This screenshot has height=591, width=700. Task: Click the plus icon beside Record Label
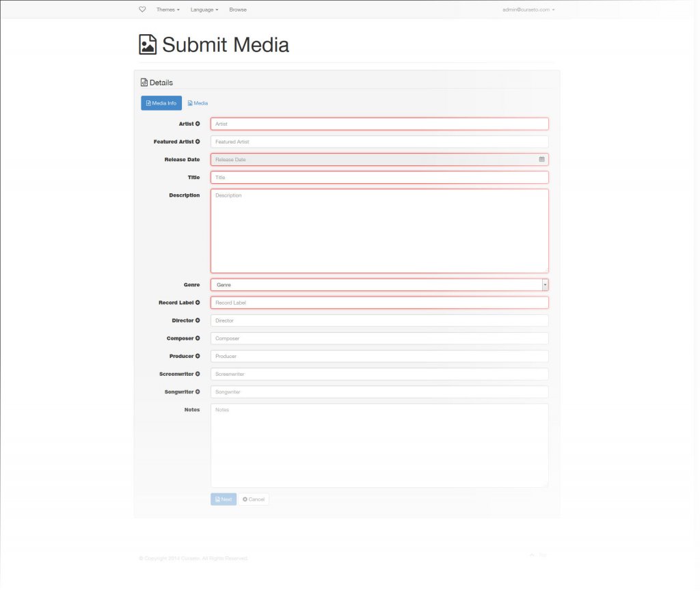pos(198,303)
